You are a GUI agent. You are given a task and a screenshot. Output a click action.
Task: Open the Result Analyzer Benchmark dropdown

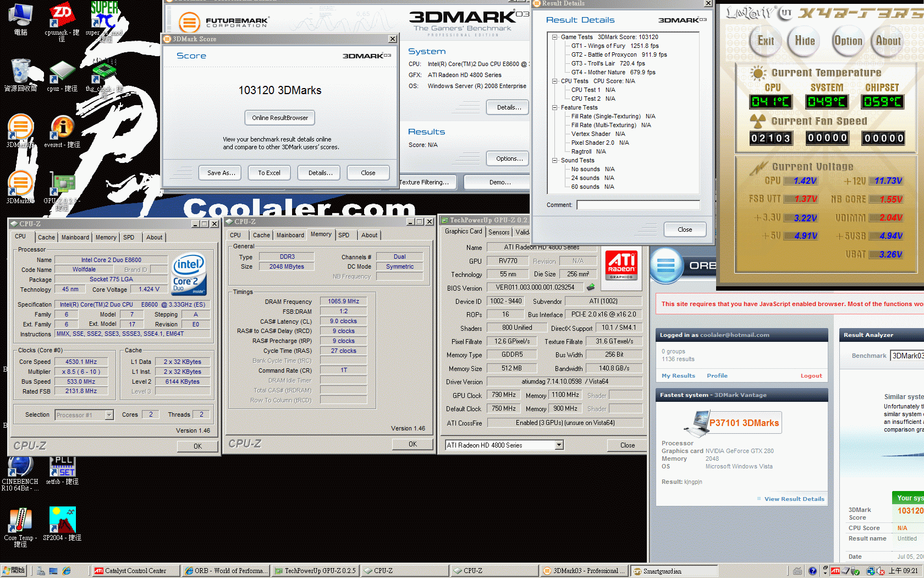(906, 356)
